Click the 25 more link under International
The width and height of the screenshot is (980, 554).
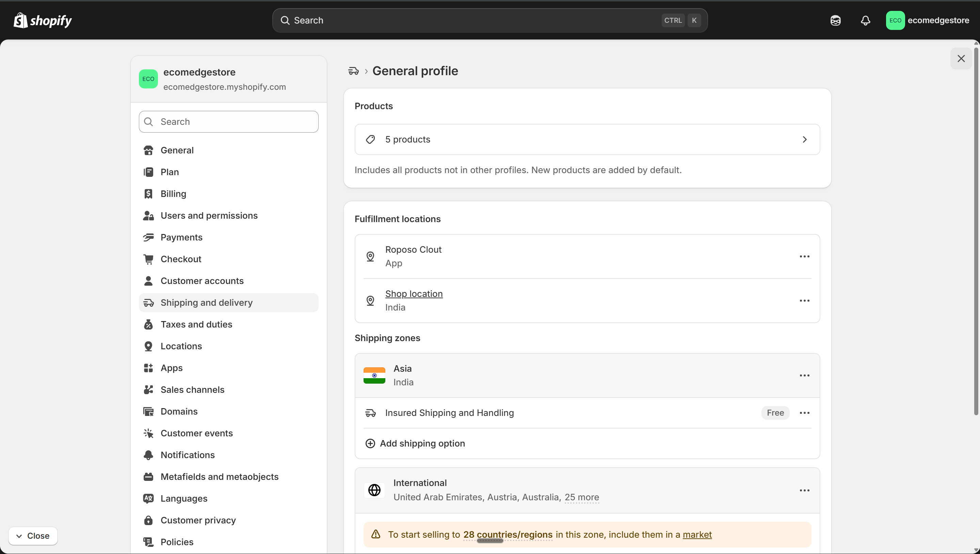coord(582,497)
